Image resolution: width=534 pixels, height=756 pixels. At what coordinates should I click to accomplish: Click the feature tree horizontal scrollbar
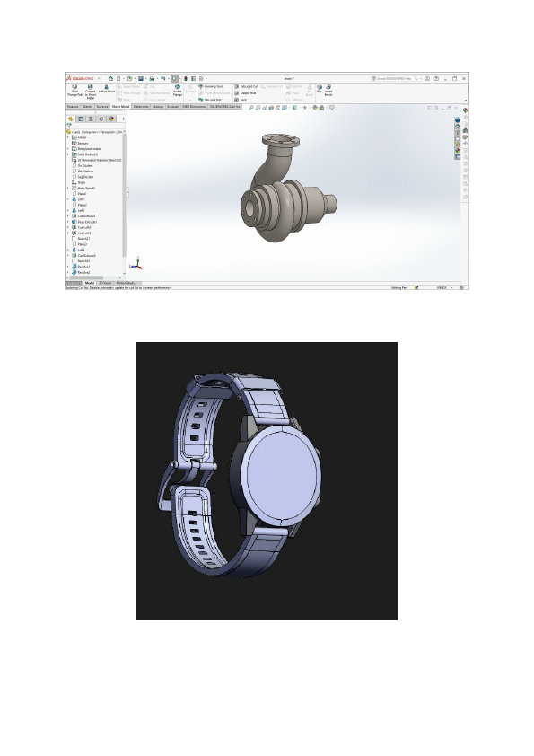coord(86,277)
